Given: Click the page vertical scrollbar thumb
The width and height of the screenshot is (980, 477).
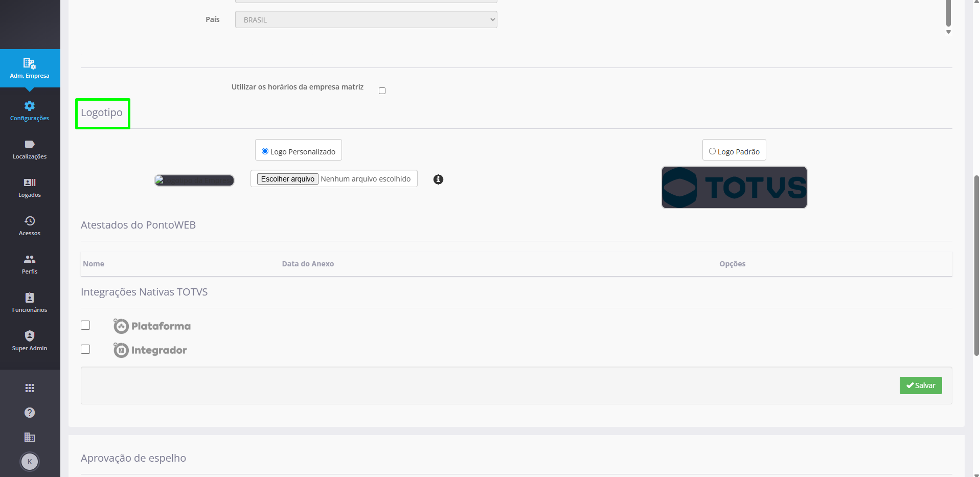Looking at the screenshot, I should click(976, 266).
